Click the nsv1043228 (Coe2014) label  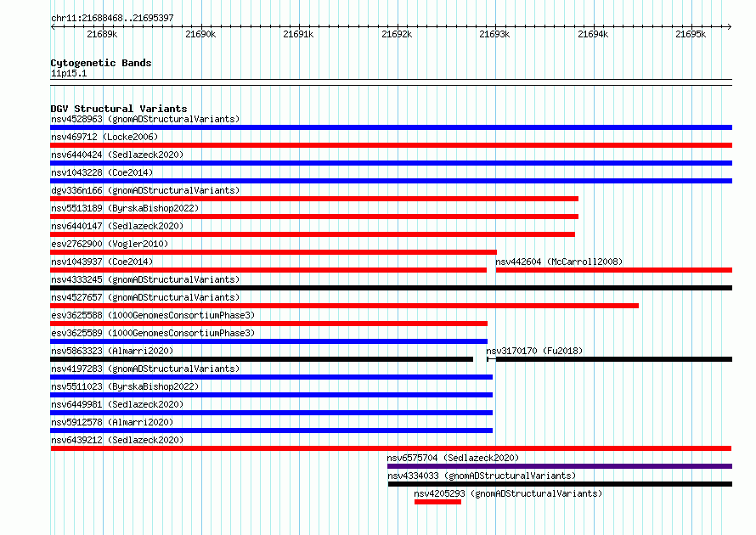pos(102,172)
